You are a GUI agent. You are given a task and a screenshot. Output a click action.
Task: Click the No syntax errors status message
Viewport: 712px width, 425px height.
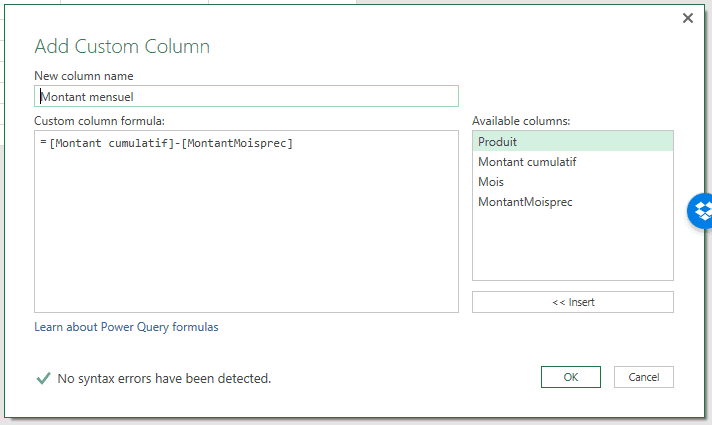(x=164, y=379)
